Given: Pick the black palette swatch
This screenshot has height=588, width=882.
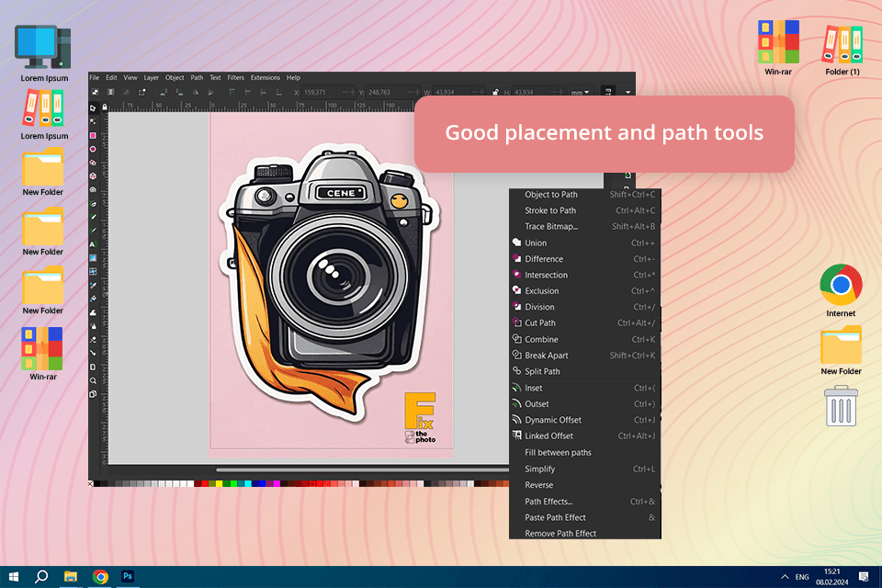Looking at the screenshot, I should point(96,484).
